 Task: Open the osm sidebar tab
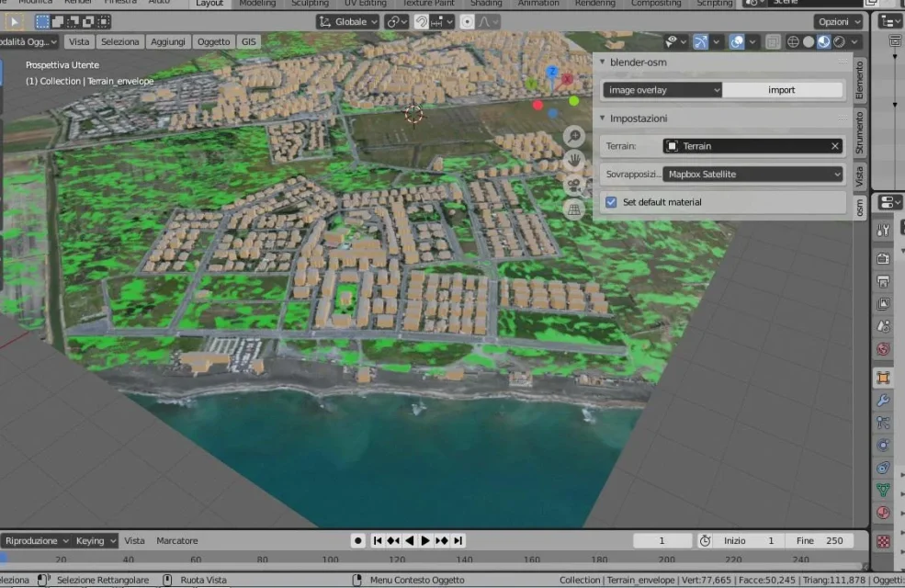859,207
